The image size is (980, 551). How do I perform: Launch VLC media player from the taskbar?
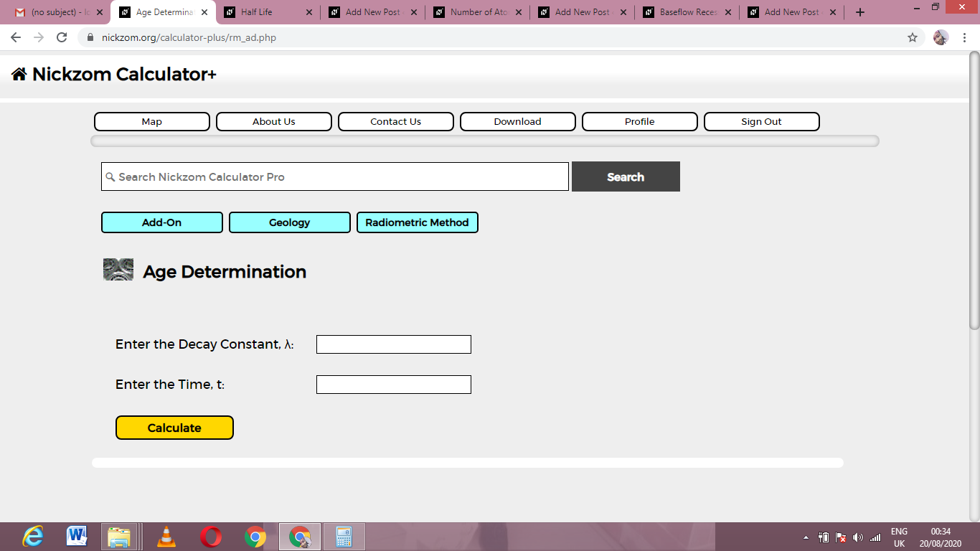166,537
